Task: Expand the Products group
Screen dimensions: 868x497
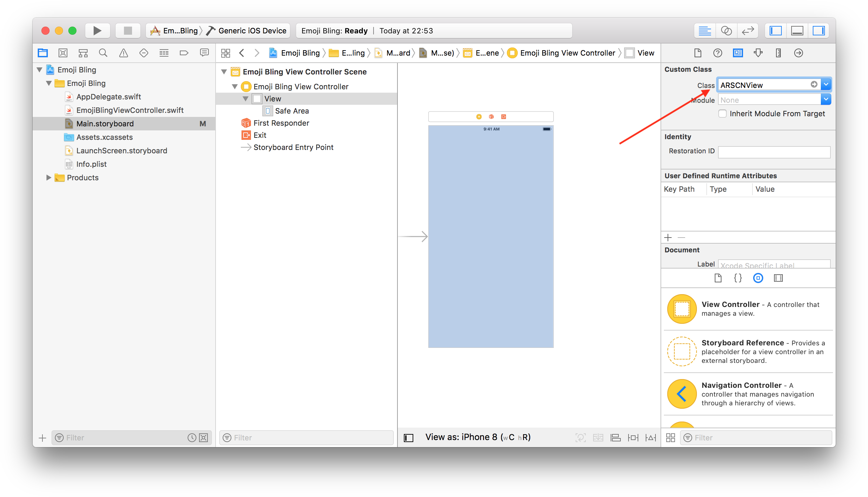Action: click(48, 178)
